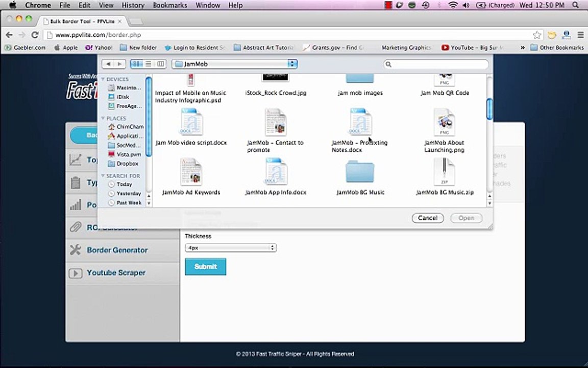Select JamMob Ad Keywords file icon
Screen dimensions: 588x368
click(x=191, y=172)
